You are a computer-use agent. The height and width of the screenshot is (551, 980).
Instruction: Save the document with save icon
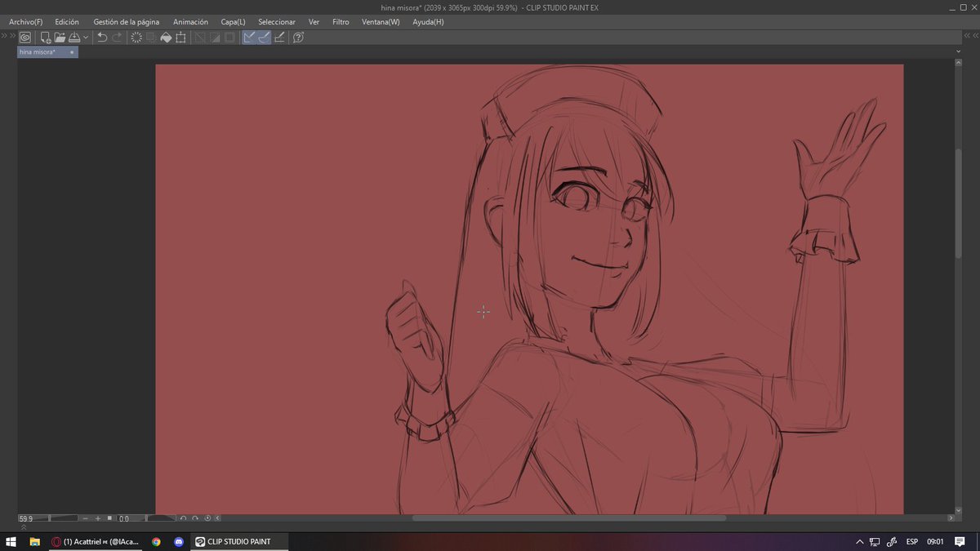pyautogui.click(x=74, y=38)
